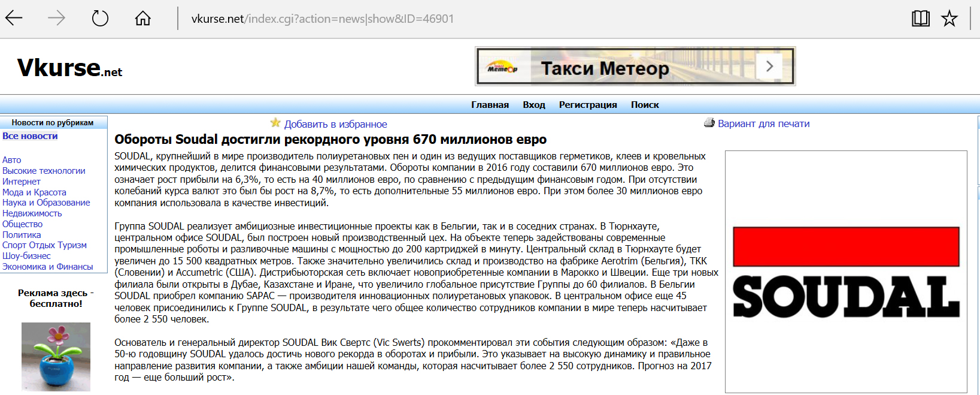Click the Такси Метеор banner text
980x395 pixels.
coord(605,68)
